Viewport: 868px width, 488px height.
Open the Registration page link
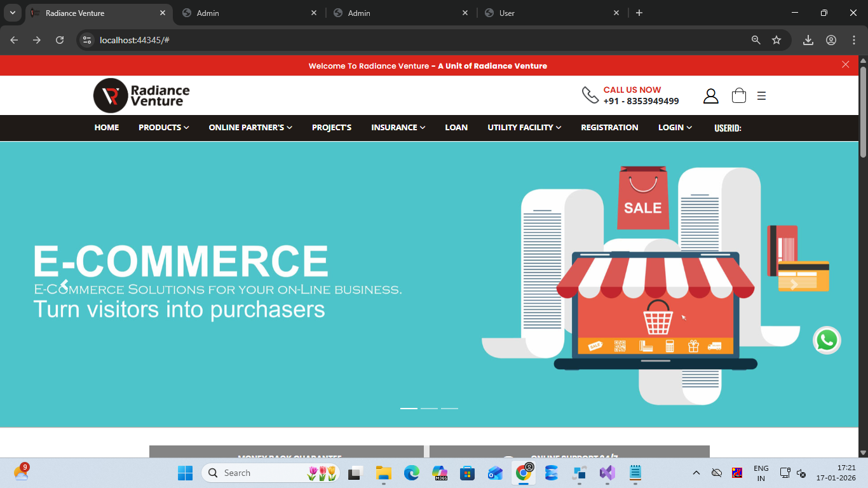(x=609, y=128)
